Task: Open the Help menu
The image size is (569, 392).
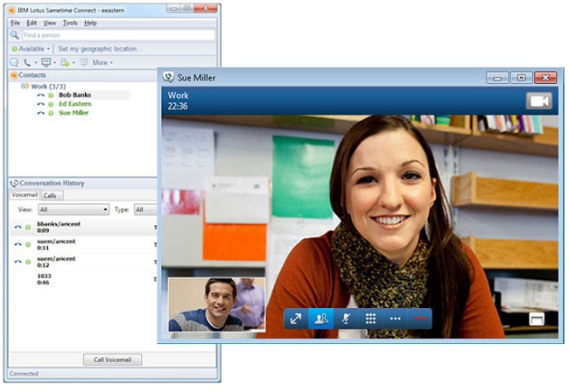Action: pos(90,23)
